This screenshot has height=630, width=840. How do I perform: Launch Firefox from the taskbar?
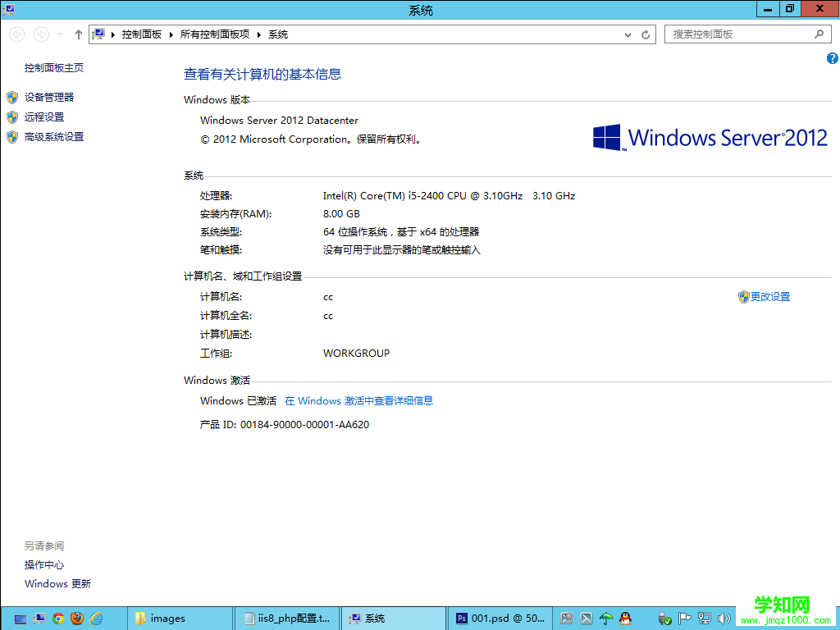click(x=77, y=619)
